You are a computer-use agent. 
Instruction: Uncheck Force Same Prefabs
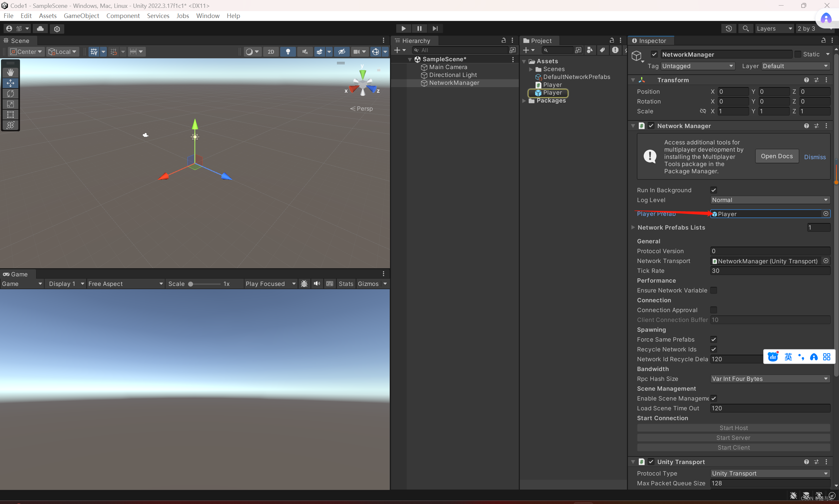[x=713, y=339]
